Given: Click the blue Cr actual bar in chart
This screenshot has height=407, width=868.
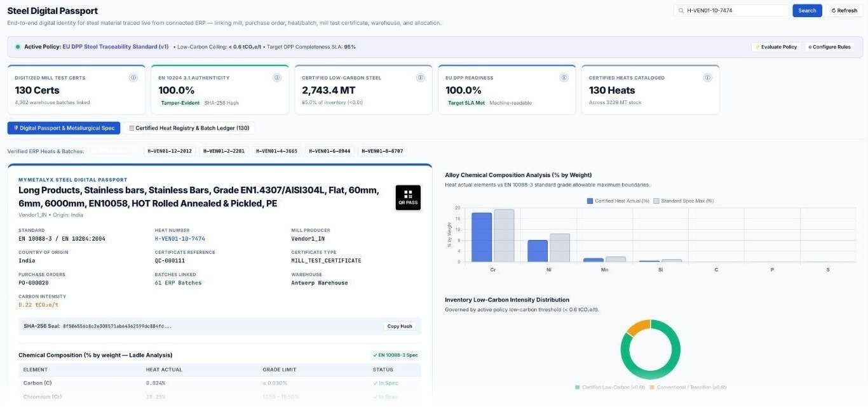Looking at the screenshot, I should (x=482, y=237).
